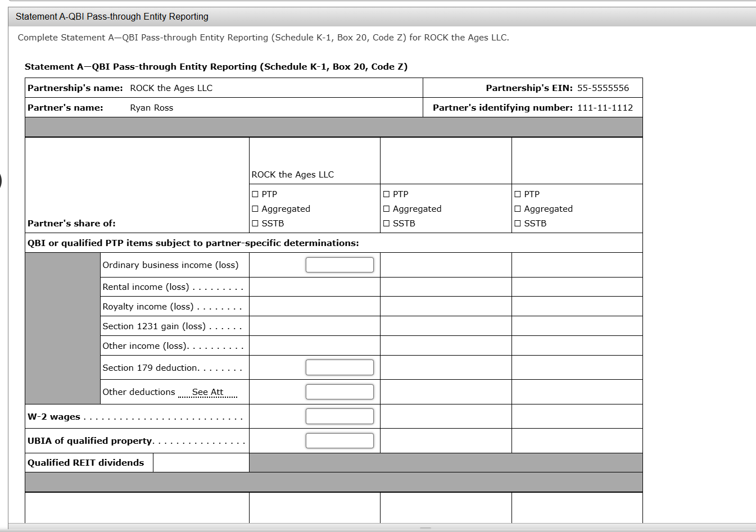Open the See Att link for Other deductions

coord(207,392)
